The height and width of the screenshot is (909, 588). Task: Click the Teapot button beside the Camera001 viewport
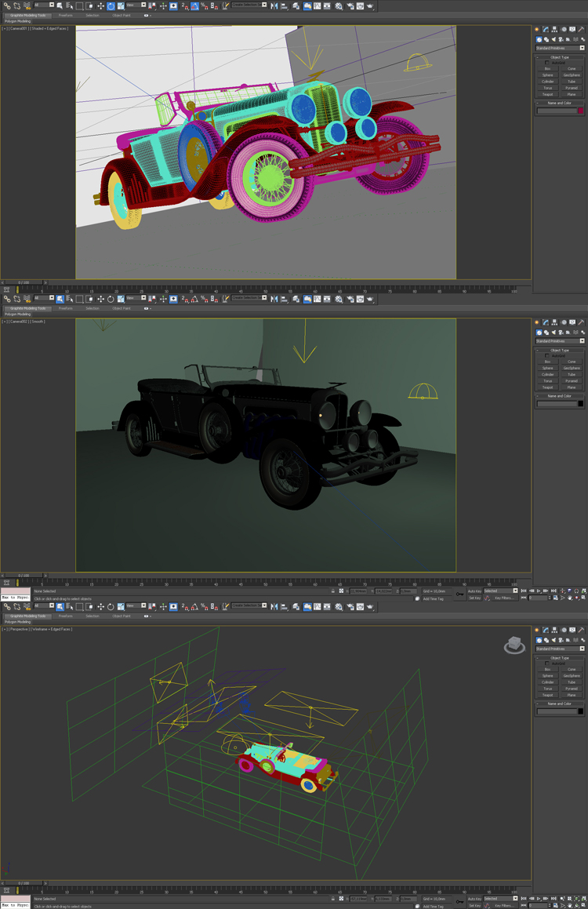548,94
